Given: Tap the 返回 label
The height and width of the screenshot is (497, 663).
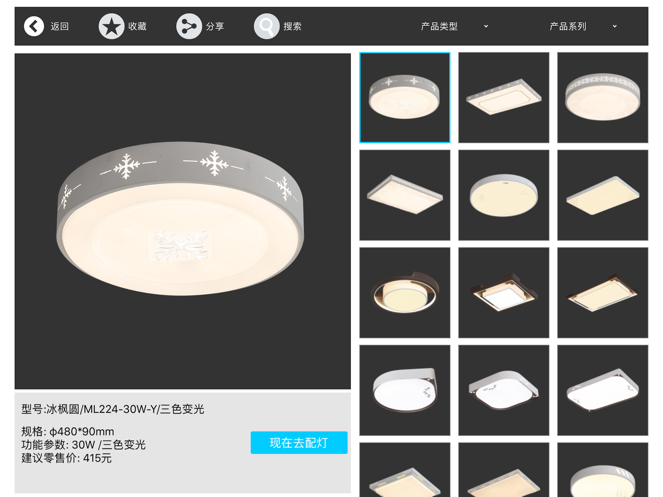Looking at the screenshot, I should 60,26.
